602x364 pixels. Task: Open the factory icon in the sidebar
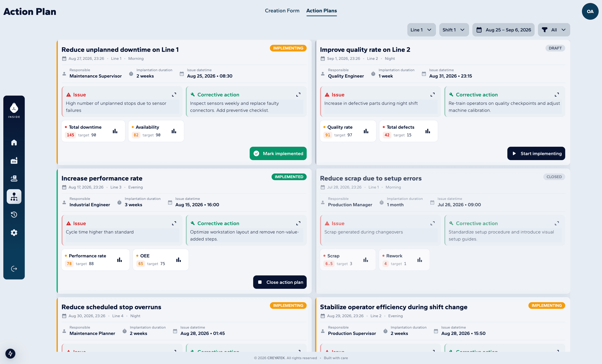click(14, 160)
